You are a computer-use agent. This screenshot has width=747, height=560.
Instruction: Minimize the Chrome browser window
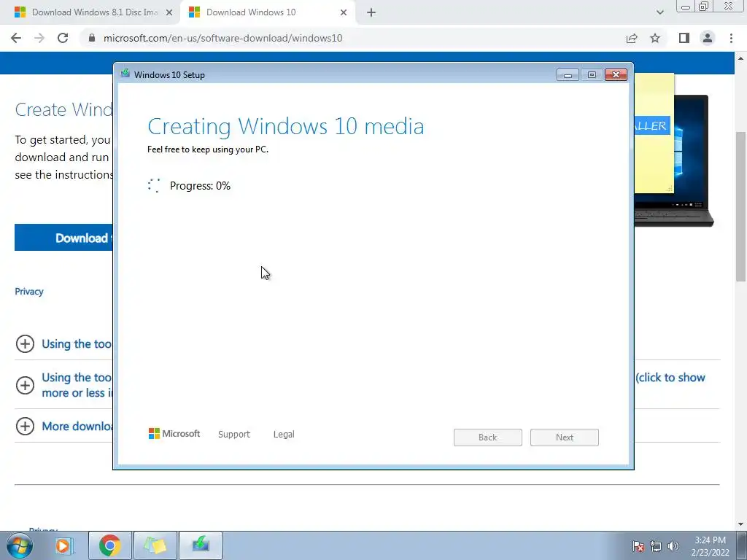[686, 7]
